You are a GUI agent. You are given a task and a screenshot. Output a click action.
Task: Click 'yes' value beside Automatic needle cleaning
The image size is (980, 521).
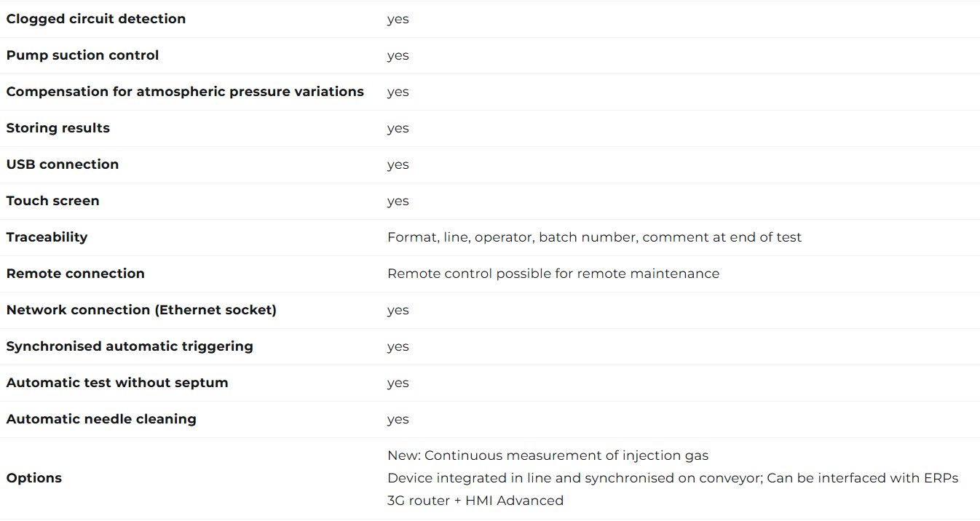coord(398,420)
